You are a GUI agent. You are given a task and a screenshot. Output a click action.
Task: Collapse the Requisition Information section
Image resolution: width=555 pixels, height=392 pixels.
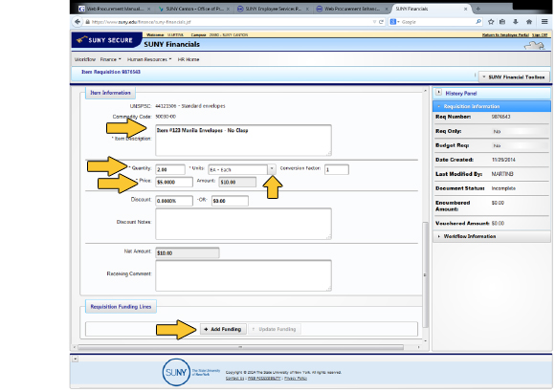[491, 106]
